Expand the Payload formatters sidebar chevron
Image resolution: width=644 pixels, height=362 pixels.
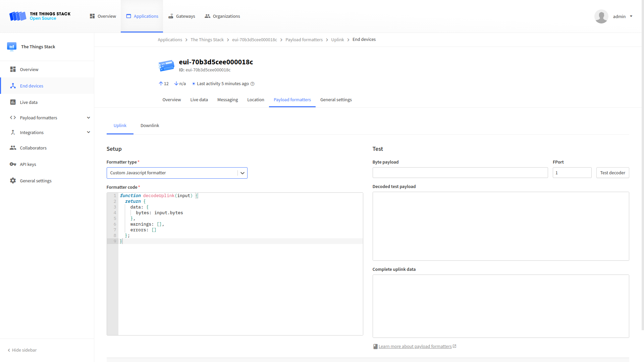point(89,118)
